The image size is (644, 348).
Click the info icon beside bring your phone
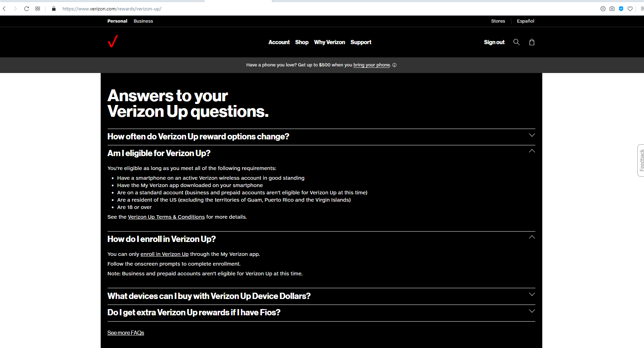[394, 65]
